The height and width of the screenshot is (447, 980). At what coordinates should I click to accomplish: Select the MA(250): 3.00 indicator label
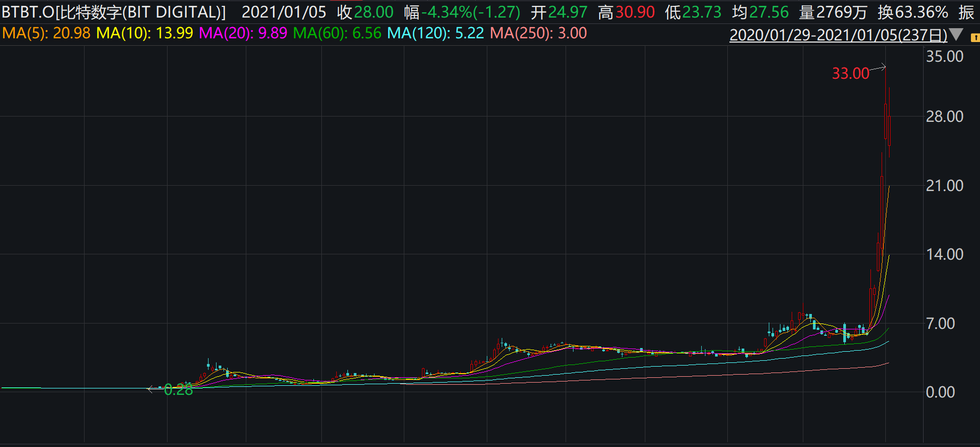click(x=538, y=33)
